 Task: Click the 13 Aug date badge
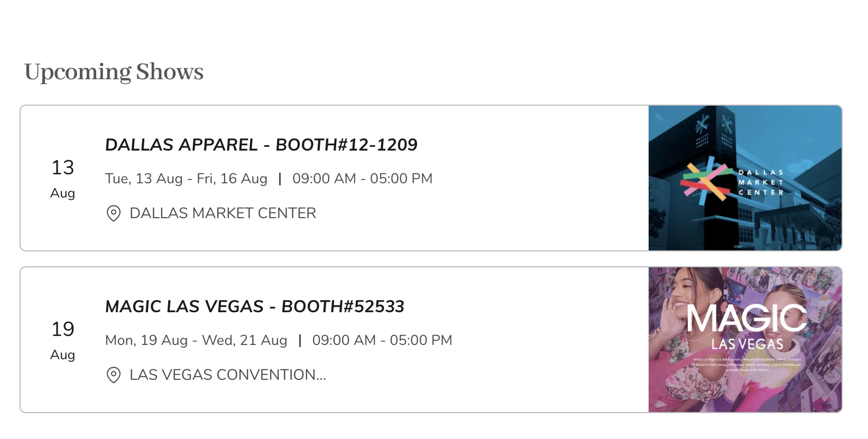pos(63,179)
